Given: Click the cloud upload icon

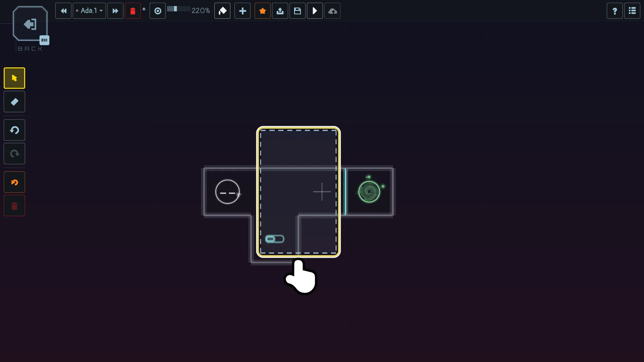Looking at the screenshot, I should pos(332,11).
